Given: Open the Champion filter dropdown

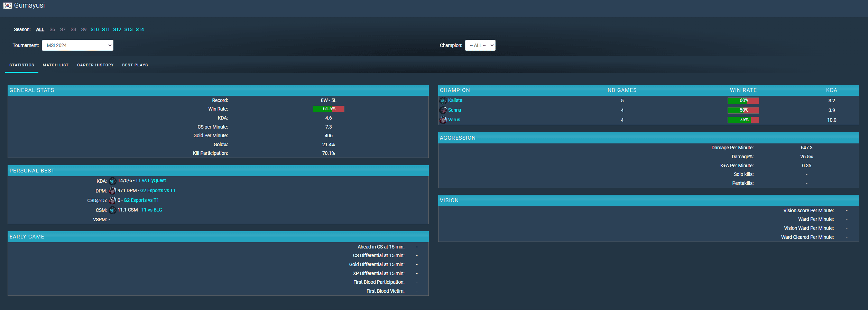Looking at the screenshot, I should (x=480, y=45).
